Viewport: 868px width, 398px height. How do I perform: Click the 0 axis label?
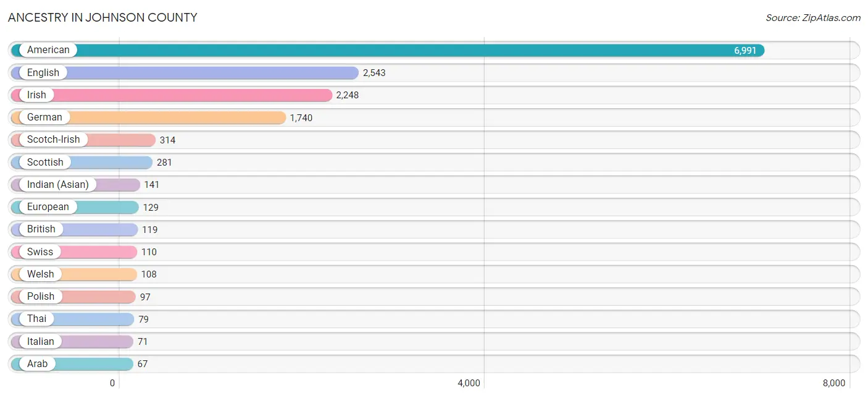pos(112,383)
